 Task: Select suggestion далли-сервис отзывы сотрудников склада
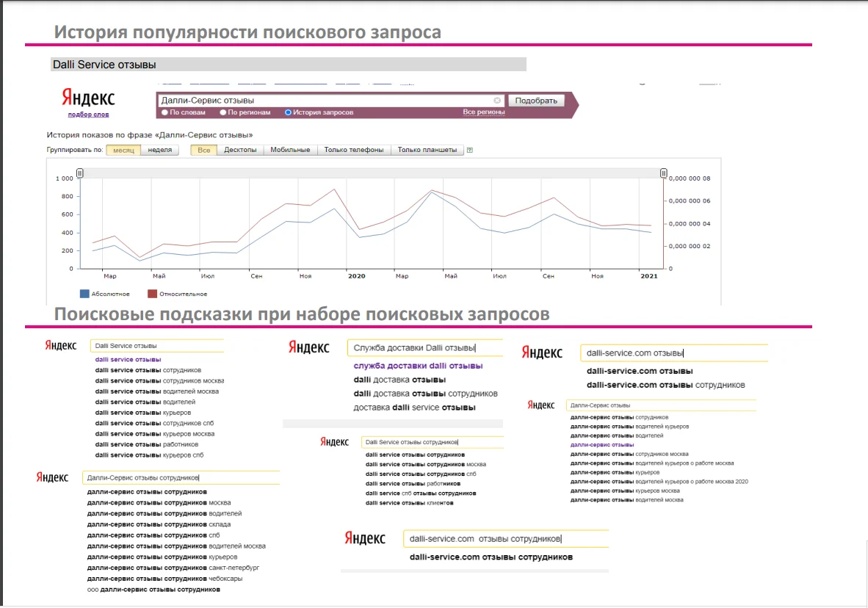[159, 524]
